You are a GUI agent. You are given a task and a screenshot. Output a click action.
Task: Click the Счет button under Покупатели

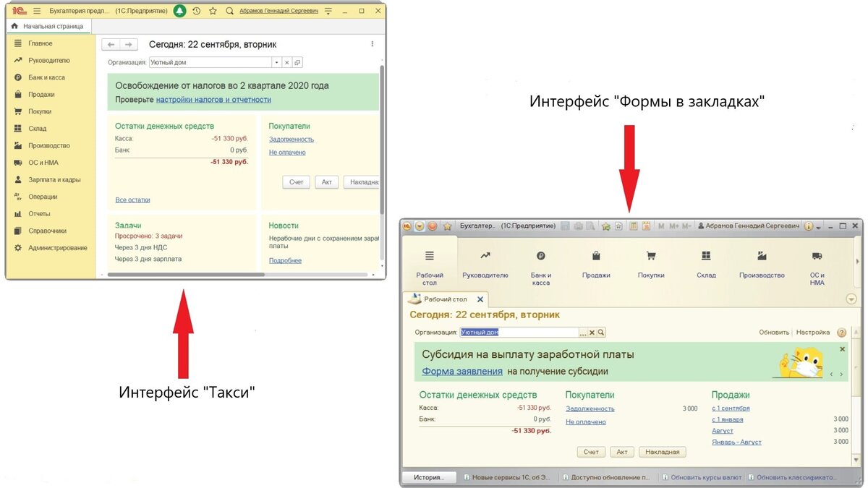pyautogui.click(x=296, y=181)
